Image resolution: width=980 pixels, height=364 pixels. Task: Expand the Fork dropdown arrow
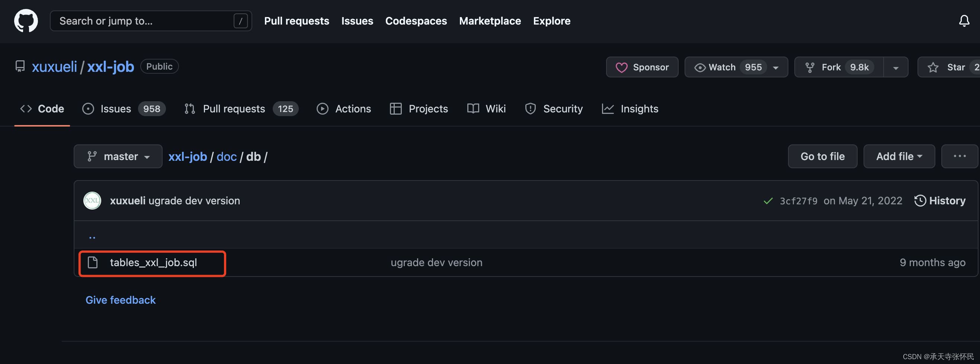coord(896,68)
